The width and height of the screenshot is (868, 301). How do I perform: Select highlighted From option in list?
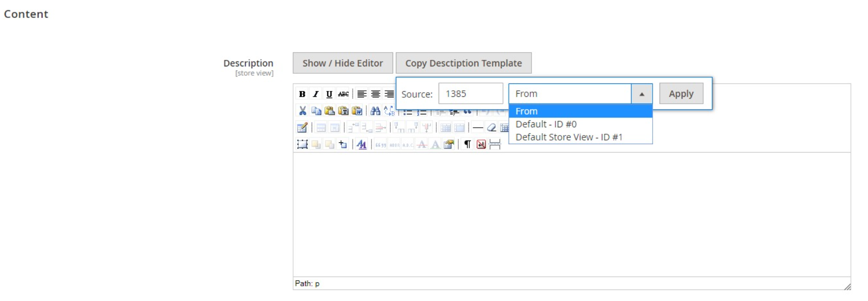580,111
